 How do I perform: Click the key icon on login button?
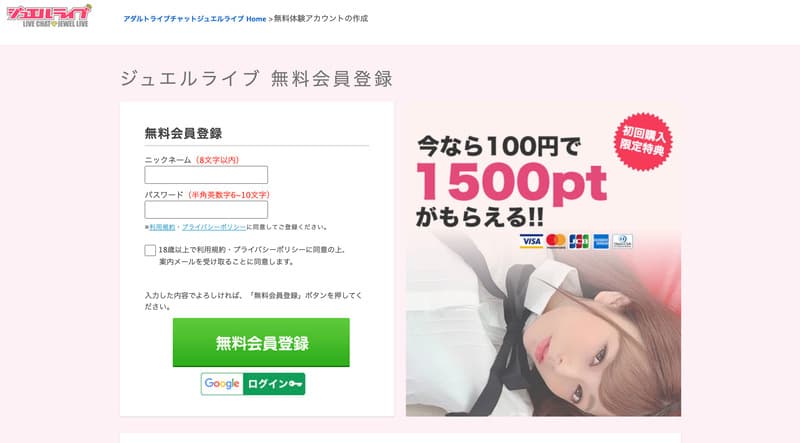pos(295,384)
